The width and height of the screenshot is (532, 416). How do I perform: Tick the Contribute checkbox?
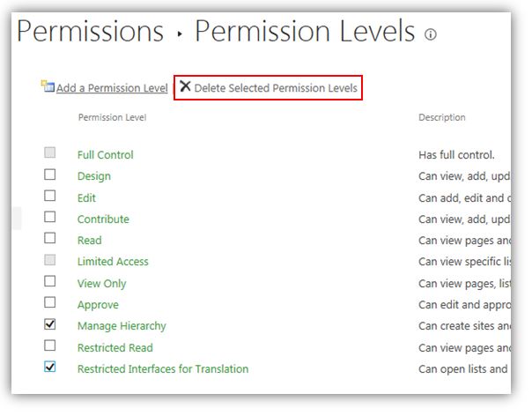[50, 217]
